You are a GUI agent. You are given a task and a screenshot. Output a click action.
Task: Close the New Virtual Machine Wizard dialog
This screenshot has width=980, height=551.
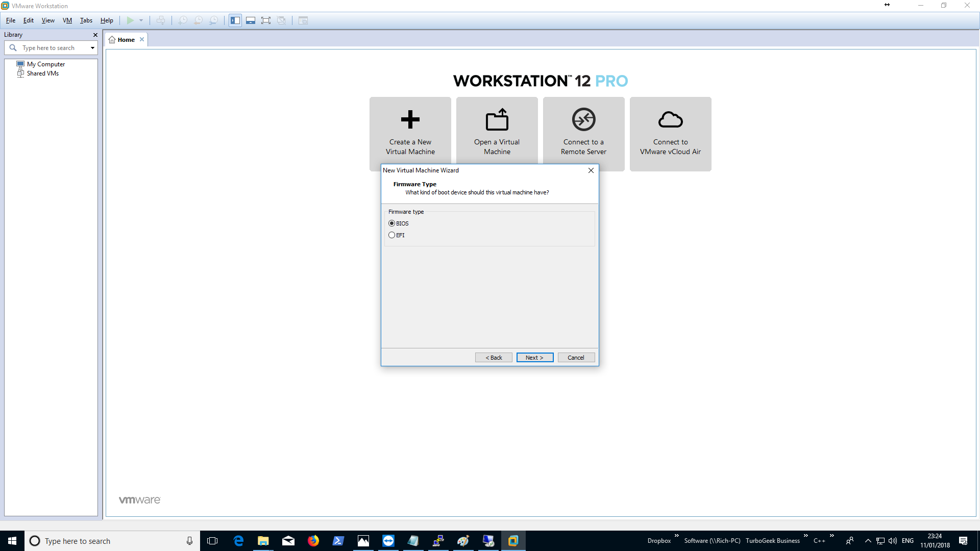tap(591, 170)
